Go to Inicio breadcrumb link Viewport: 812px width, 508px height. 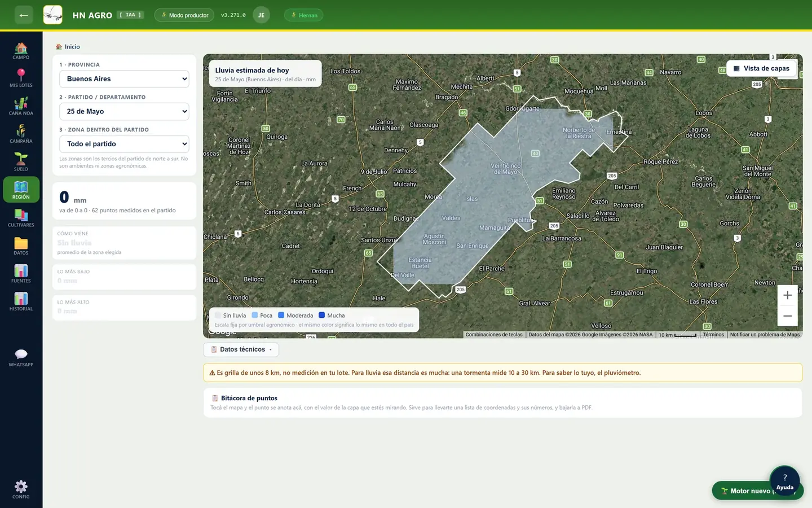pos(68,47)
